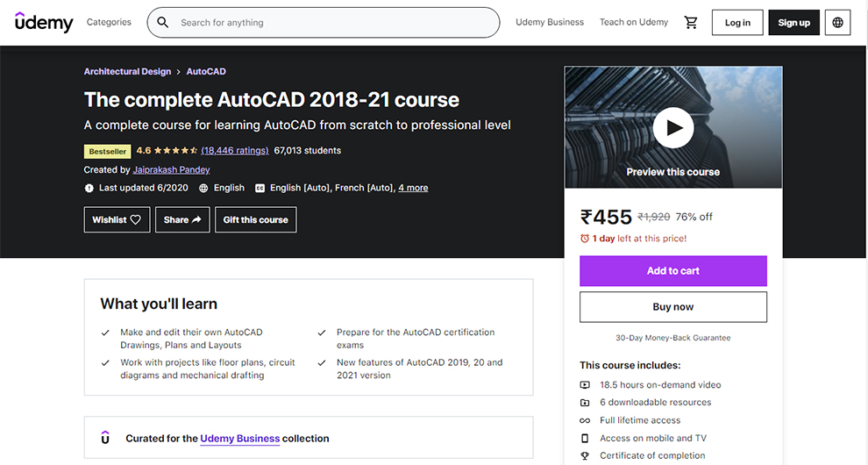Click the closed captions icon
Screen dimensions: 868x465
point(260,188)
